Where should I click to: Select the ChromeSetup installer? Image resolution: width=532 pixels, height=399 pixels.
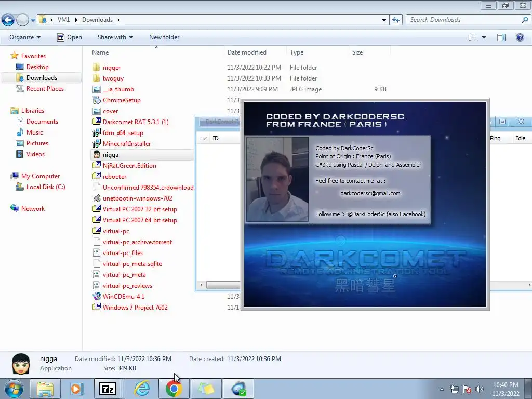pyautogui.click(x=122, y=100)
